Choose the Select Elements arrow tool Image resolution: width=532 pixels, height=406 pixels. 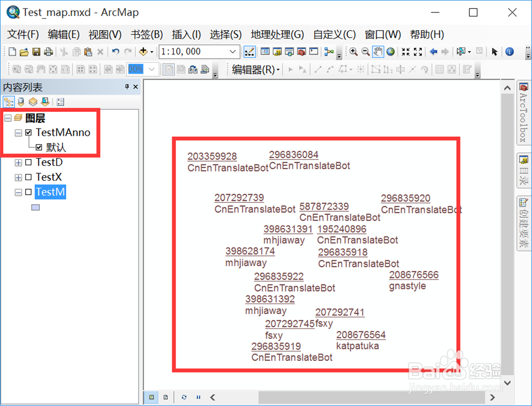pyautogui.click(x=494, y=52)
